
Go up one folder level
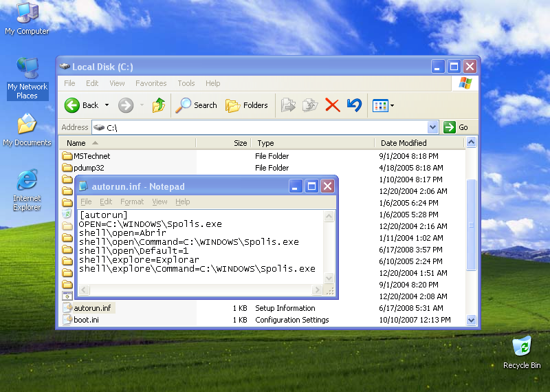159,105
